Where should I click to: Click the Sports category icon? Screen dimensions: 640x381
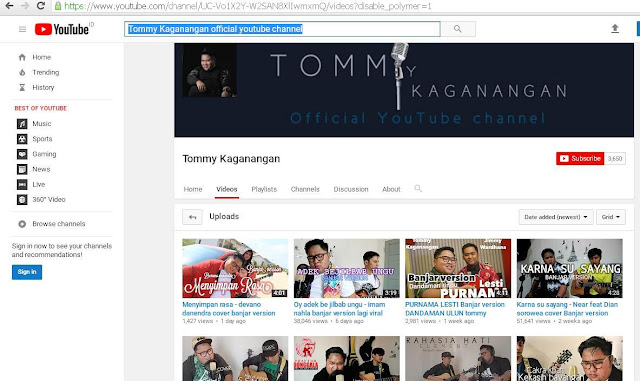22,139
